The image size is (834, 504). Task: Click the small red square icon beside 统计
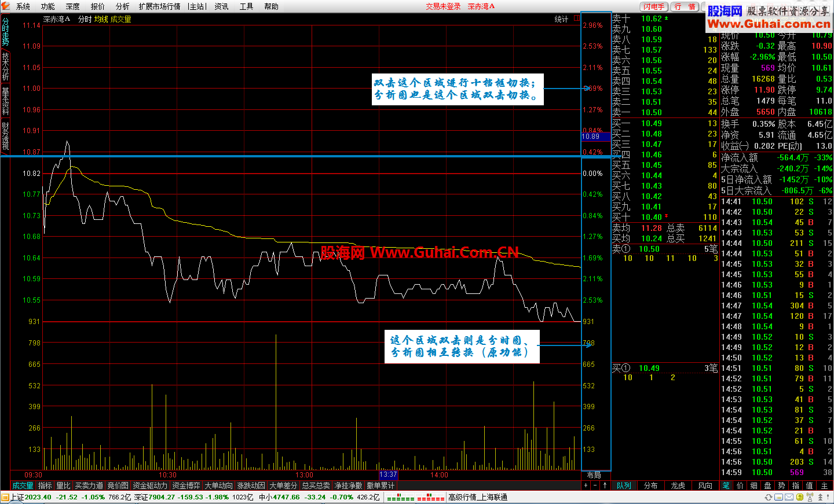point(577,19)
